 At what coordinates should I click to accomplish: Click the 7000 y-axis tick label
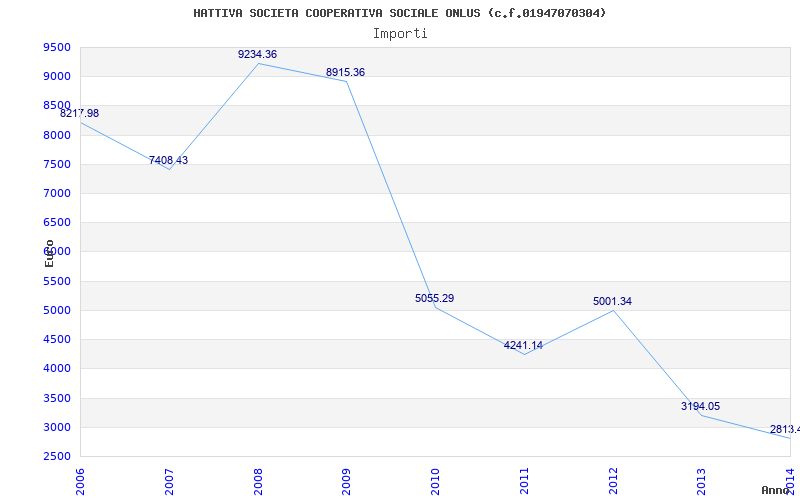(x=57, y=193)
